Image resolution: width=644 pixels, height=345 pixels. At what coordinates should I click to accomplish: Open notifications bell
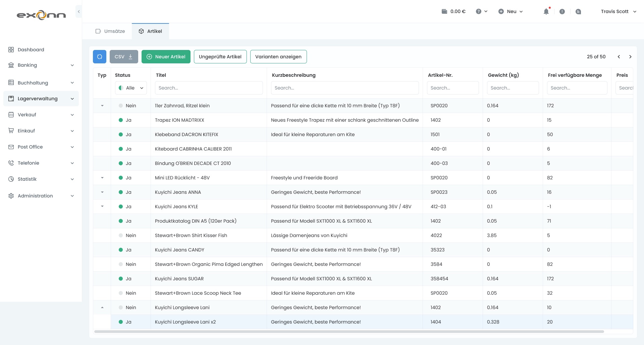point(546,11)
